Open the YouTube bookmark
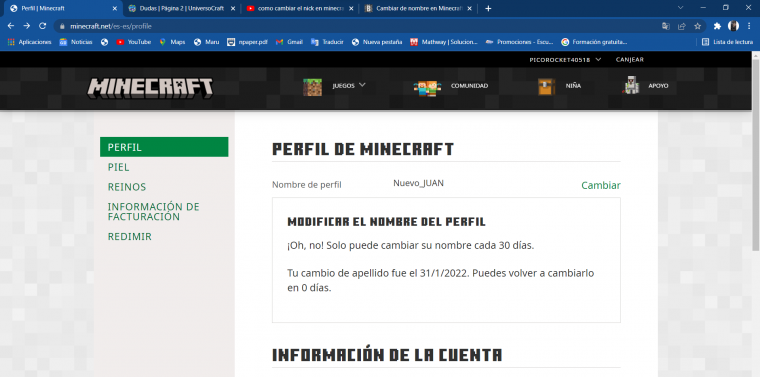760x377 pixels. (134, 42)
